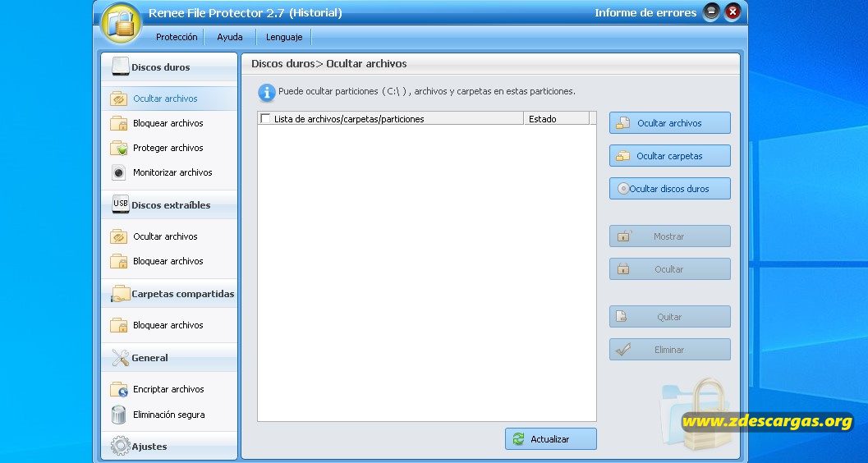
Task: Toggle the select-all checkbox in list header
Action: (x=265, y=118)
